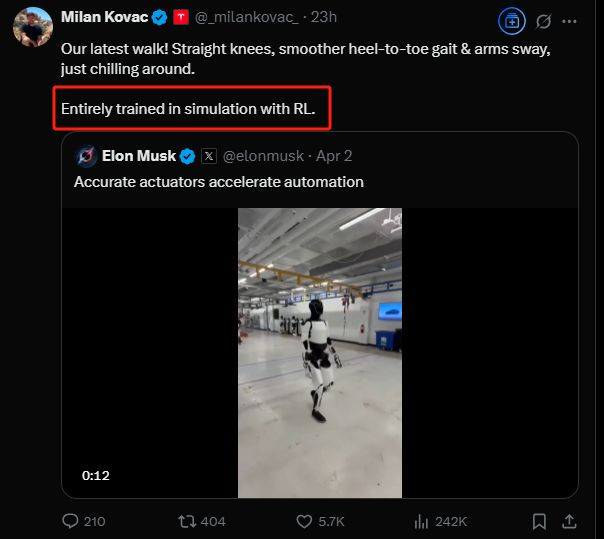This screenshot has width=604, height=539.
Task: Click the X affiliation badge next to Elon Musk
Action: 209,156
